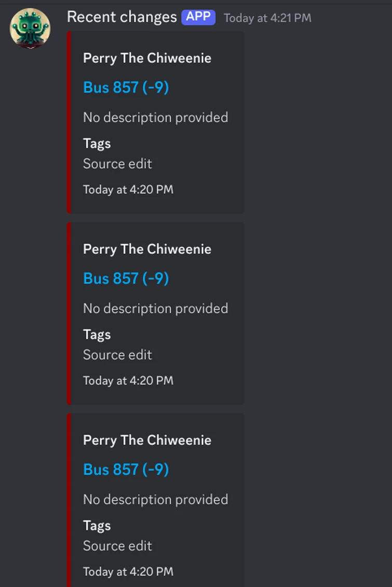
Task: Open Bus 857 (-9) link in second embed
Action: point(126,279)
